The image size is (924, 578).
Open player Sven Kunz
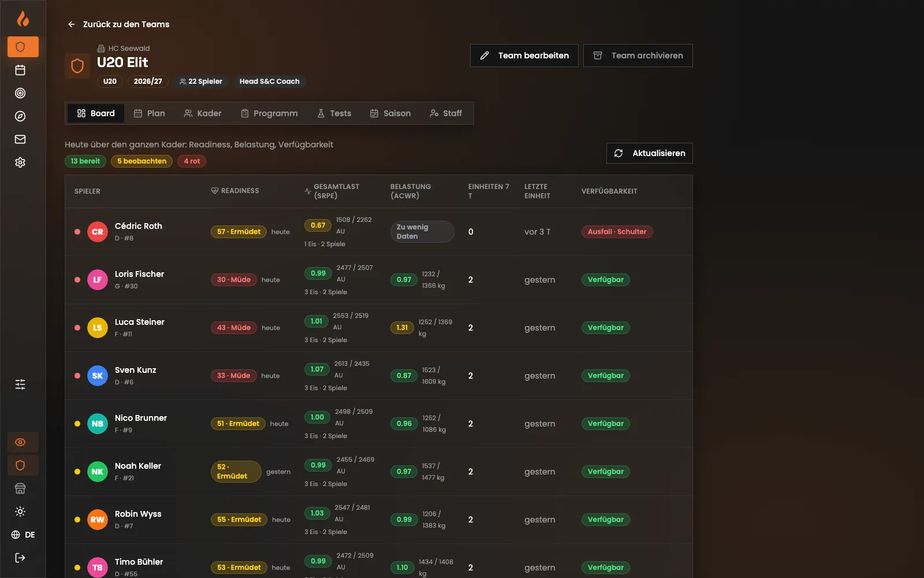point(136,370)
